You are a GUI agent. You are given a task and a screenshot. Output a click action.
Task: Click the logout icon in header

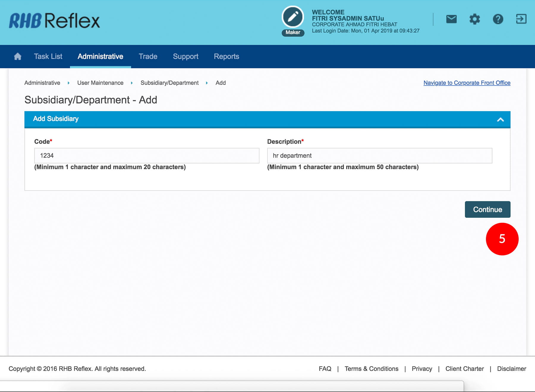tap(521, 19)
